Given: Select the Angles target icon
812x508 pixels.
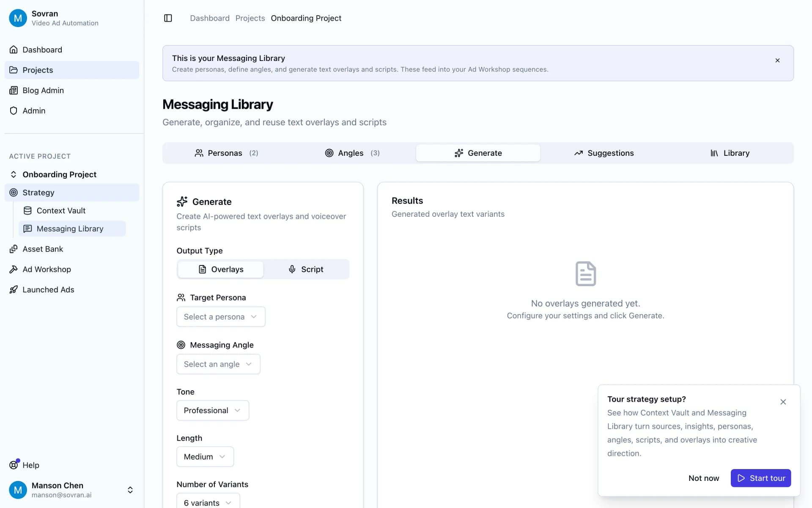Looking at the screenshot, I should 329,153.
